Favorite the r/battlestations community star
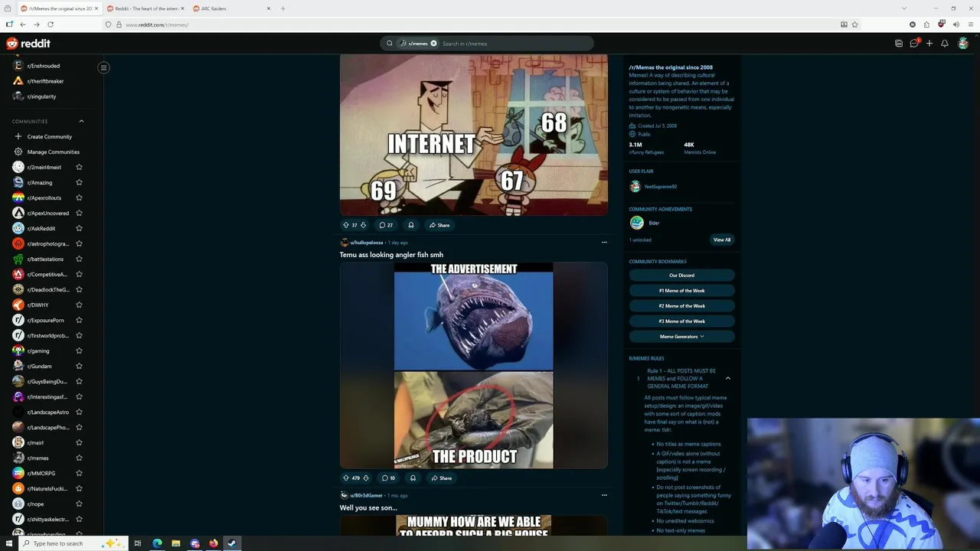The height and width of the screenshot is (551, 980). 79,259
